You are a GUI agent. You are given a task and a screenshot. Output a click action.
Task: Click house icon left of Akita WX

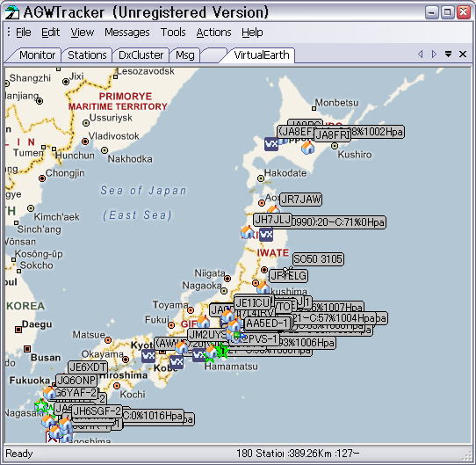248,232
